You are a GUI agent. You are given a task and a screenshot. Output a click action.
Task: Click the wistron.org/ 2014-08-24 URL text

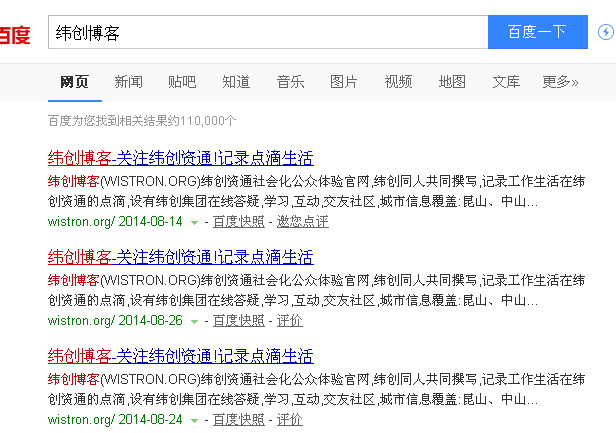pos(115,420)
